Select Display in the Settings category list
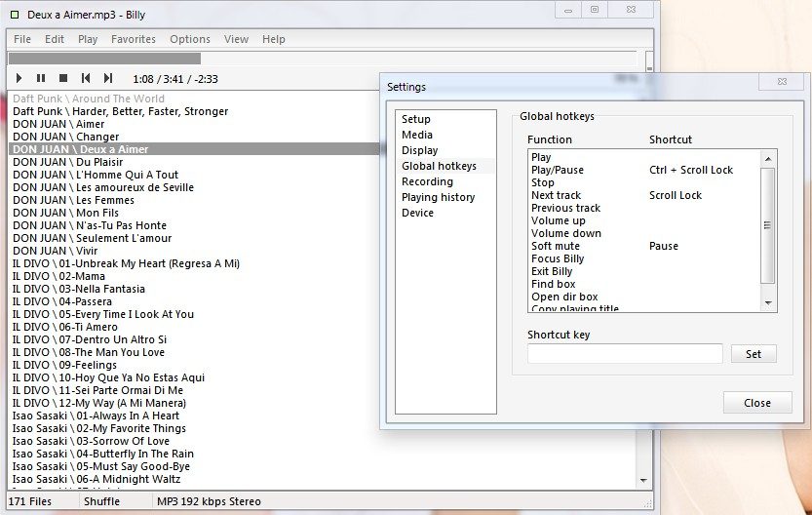Viewport: 812px width, 515px height. point(419,150)
